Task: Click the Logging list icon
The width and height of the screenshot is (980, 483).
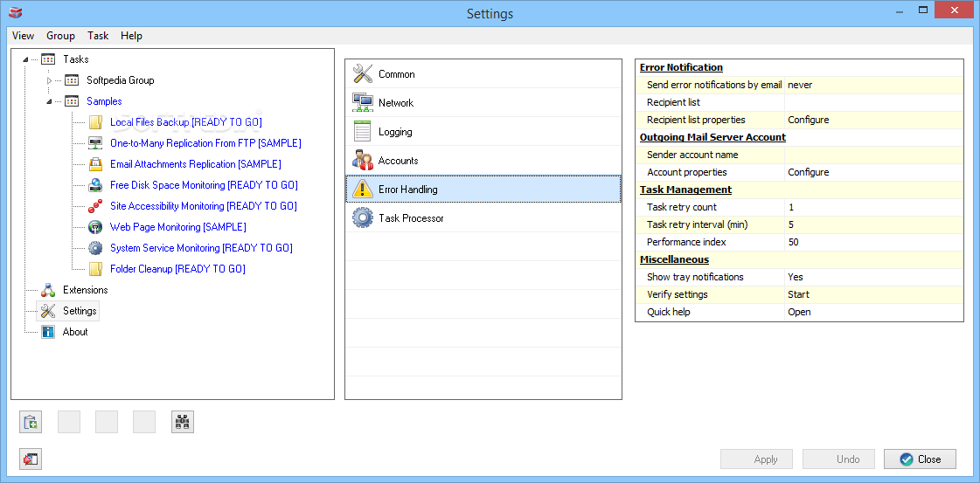Action: pyautogui.click(x=363, y=132)
